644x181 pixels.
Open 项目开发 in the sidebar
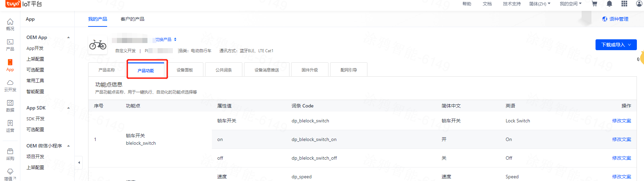pyautogui.click(x=35, y=157)
